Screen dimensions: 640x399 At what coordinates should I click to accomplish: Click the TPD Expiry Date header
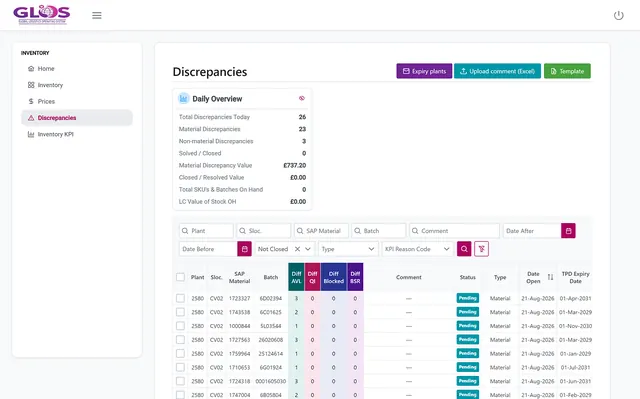pyautogui.click(x=576, y=277)
